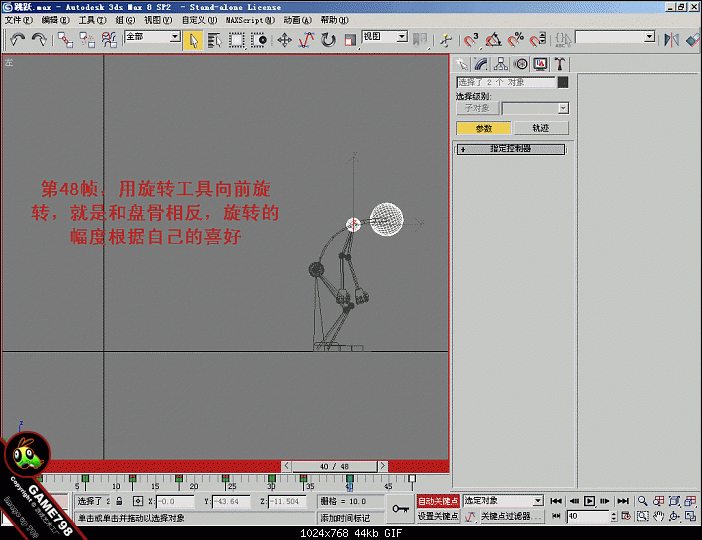Open the 帮助 menu
The width and height of the screenshot is (702, 540).
click(x=334, y=20)
